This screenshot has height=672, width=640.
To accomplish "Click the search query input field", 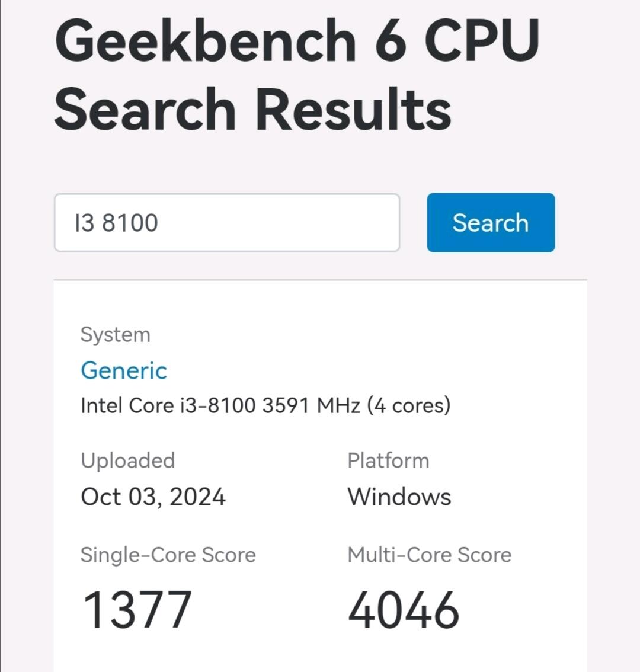I will (x=226, y=223).
